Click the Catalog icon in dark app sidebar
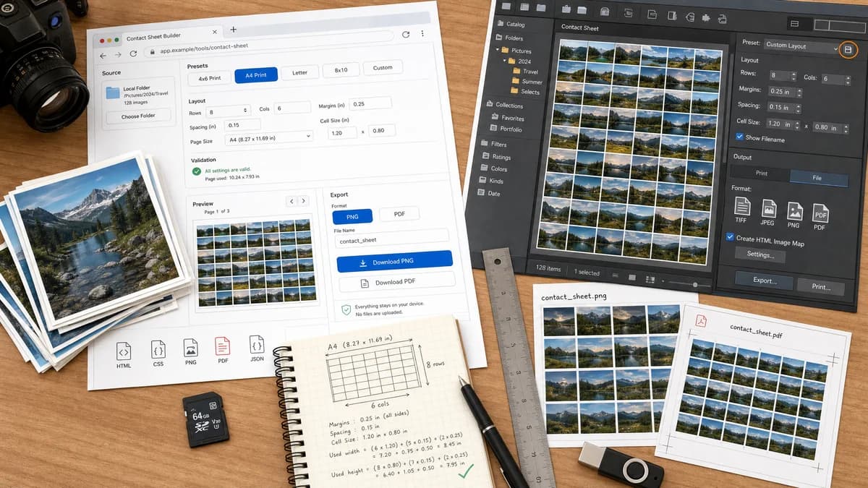This screenshot has height=488, width=868. tap(499, 23)
